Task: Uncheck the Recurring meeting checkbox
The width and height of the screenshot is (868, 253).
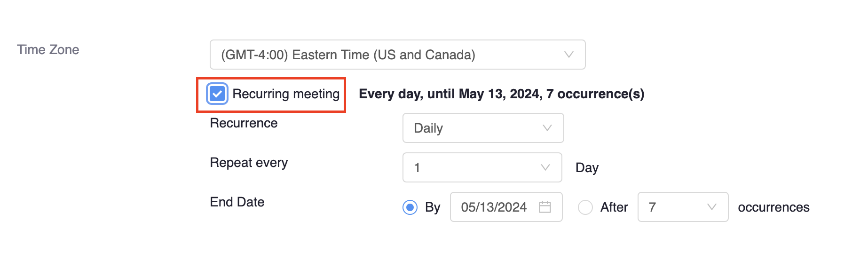Action: (217, 94)
